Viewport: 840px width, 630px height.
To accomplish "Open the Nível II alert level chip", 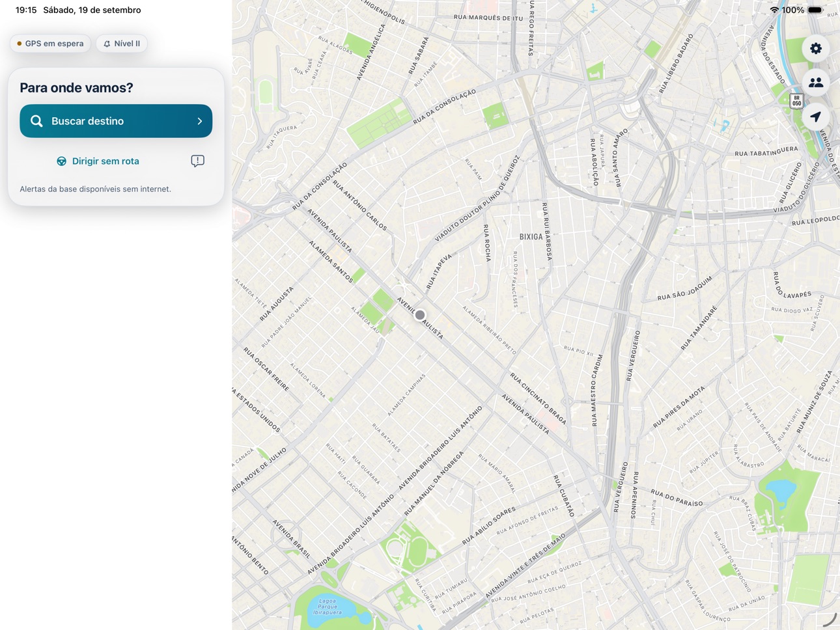I will [x=121, y=44].
